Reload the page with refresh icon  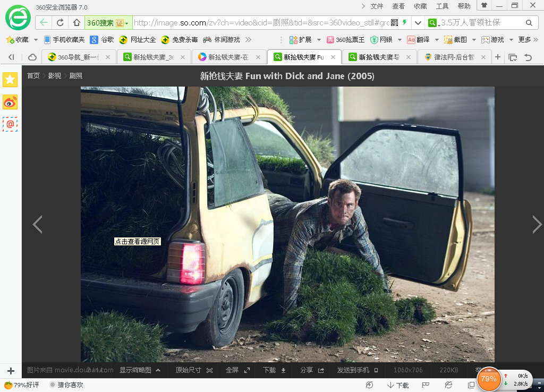(x=60, y=23)
